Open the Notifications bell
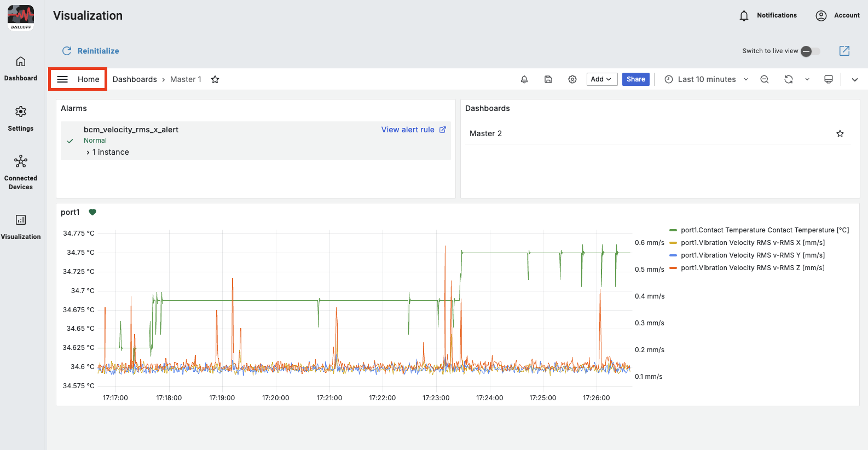868x450 pixels. (744, 16)
